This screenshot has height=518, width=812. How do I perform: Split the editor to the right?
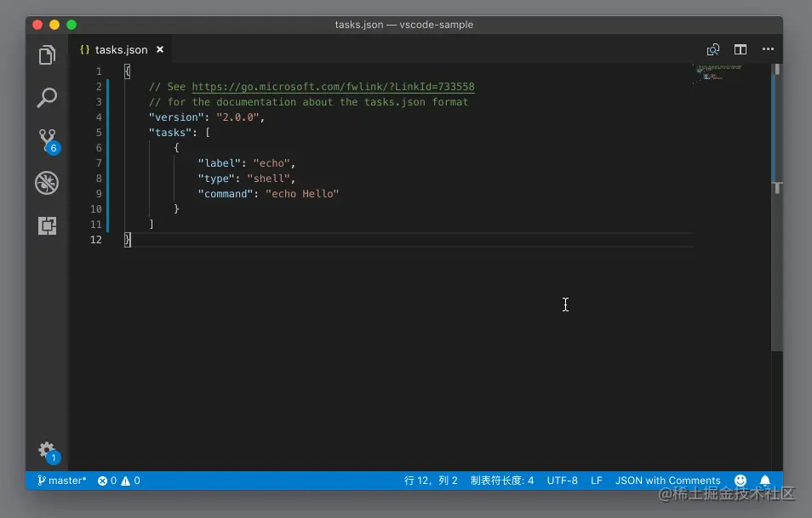741,49
